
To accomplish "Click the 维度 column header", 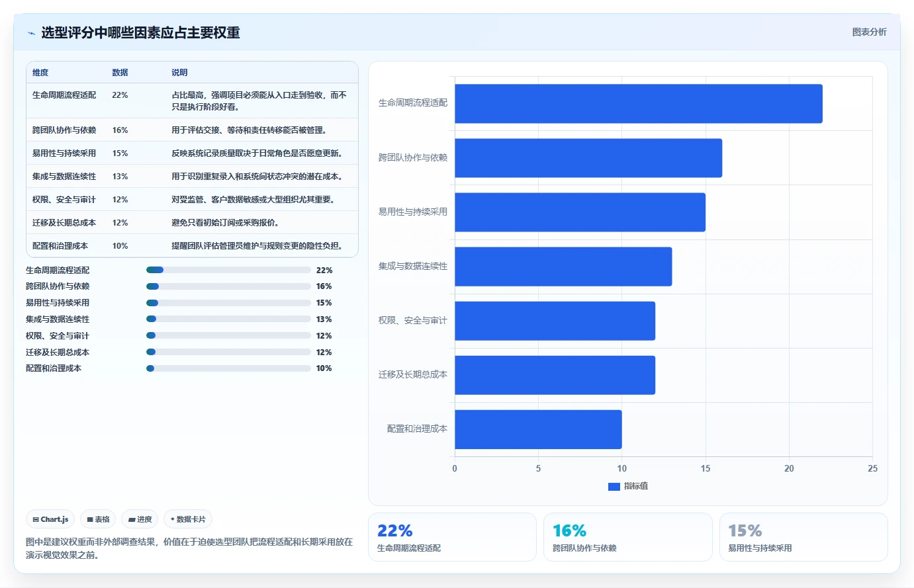I will tap(40, 73).
